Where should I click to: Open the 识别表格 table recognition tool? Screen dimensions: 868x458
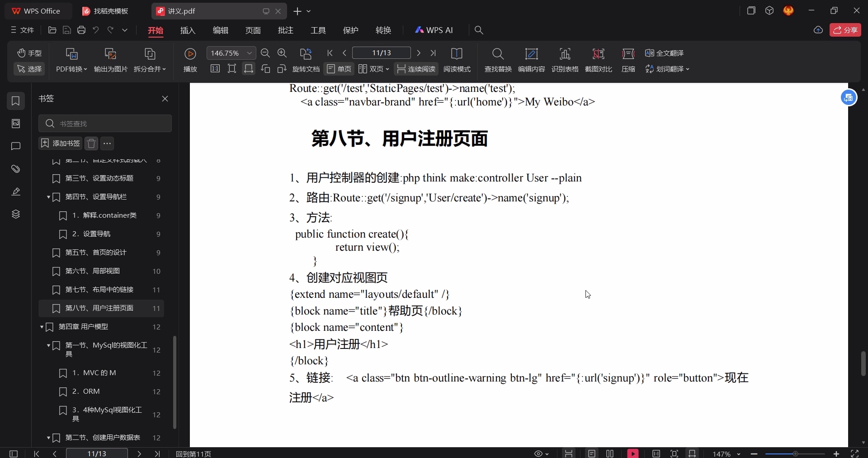pyautogui.click(x=566, y=60)
